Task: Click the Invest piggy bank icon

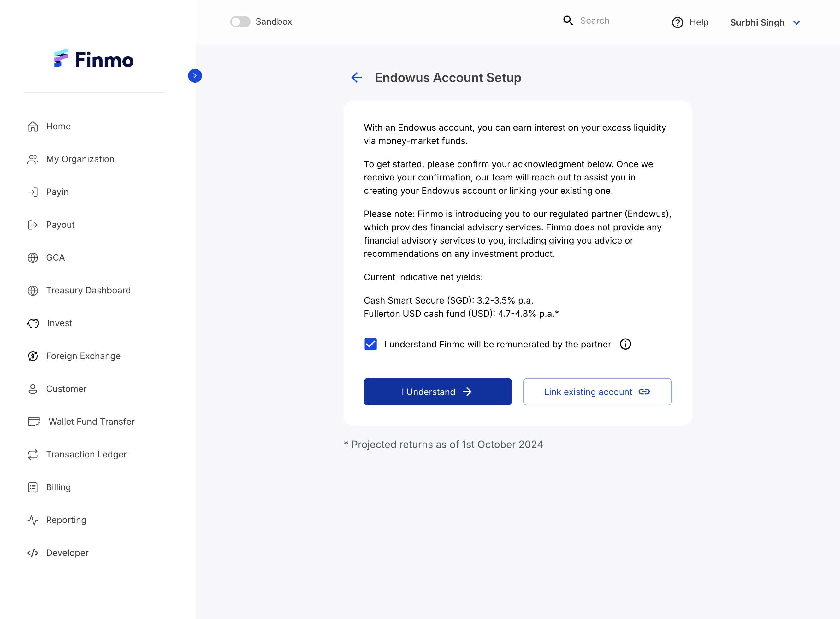Action: 33,323
